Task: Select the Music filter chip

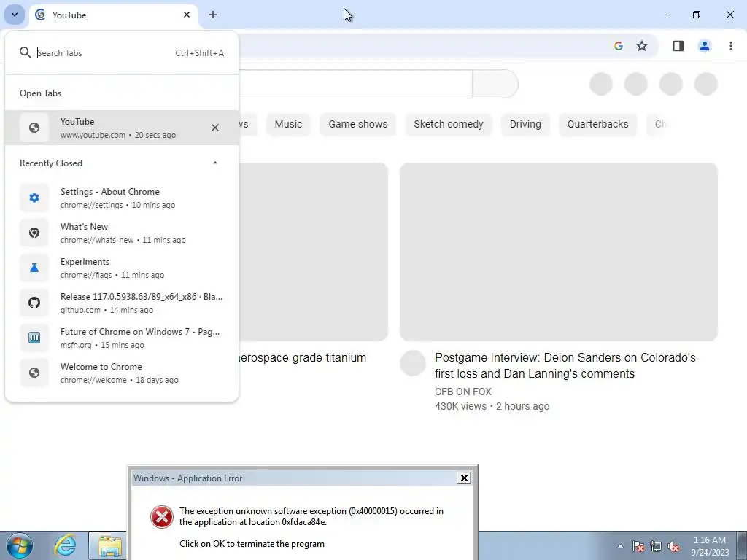Action: coord(288,124)
